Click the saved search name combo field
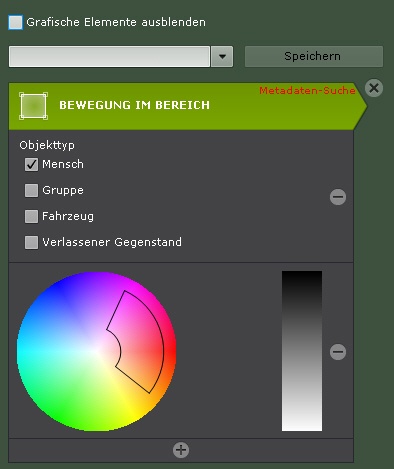Viewport: 394px width, 469px height. 109,56
